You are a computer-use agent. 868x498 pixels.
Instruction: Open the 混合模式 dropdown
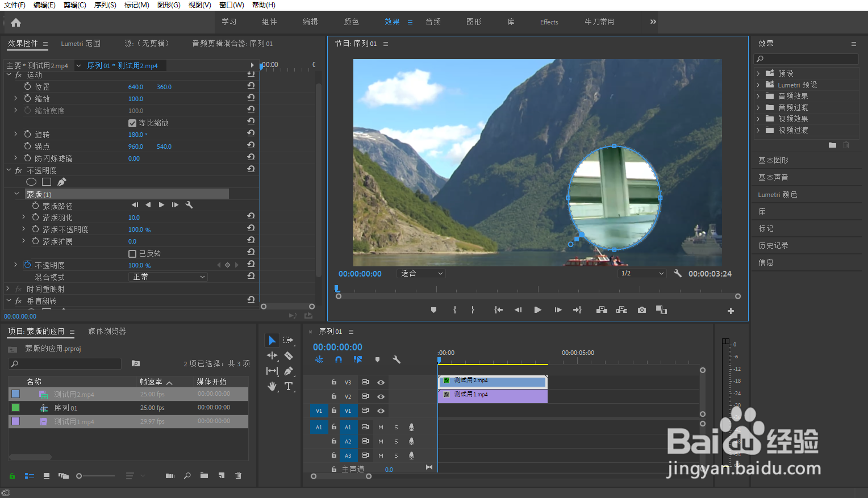168,277
